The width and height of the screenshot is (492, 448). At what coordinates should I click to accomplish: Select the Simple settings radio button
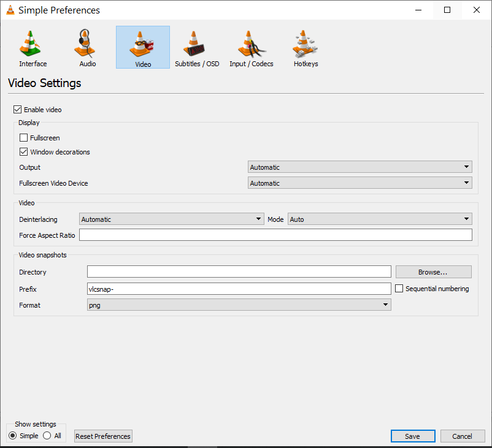12,436
